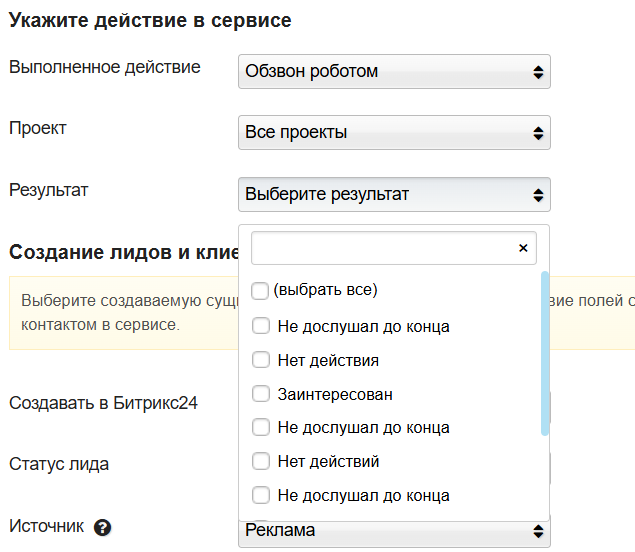The height and width of the screenshot is (552, 635).
Task: Check Не дослушал до конца right below Заинтересован
Action: coord(261,428)
